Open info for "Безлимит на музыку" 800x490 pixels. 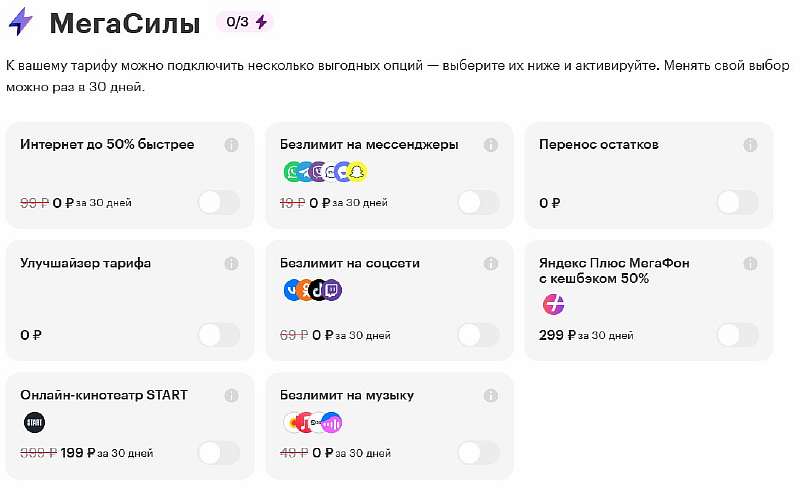point(491,395)
